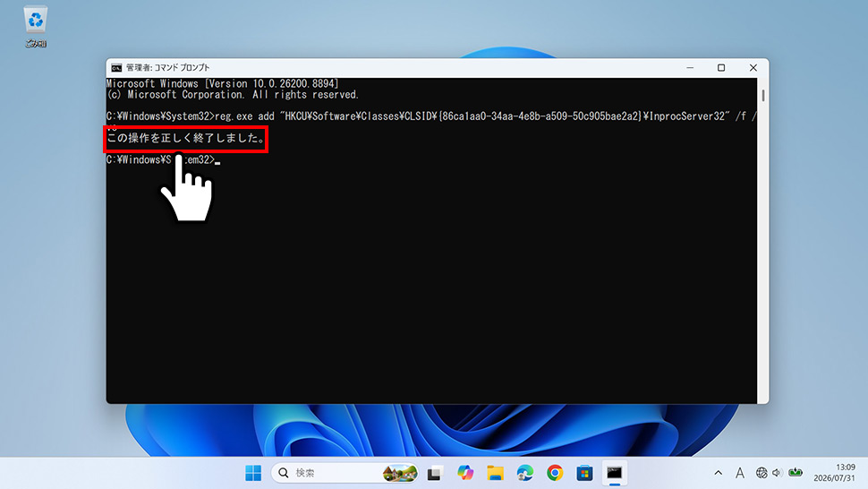Image resolution: width=868 pixels, height=489 pixels.
Task: Toggle the IME input mode indicator A
Action: tap(739, 473)
